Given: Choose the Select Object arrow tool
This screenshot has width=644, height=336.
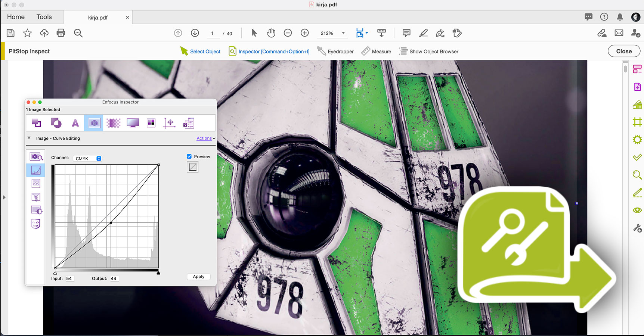Looking at the screenshot, I should pos(200,52).
